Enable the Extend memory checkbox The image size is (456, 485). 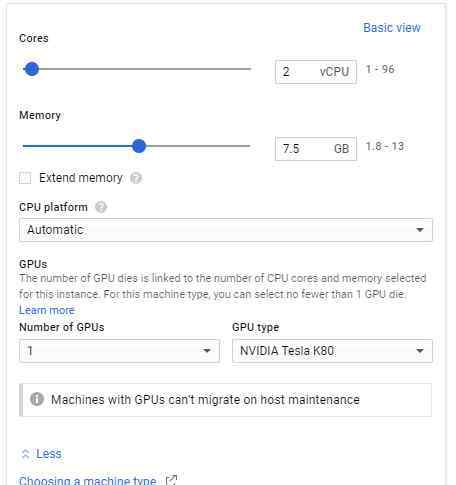[x=25, y=178]
